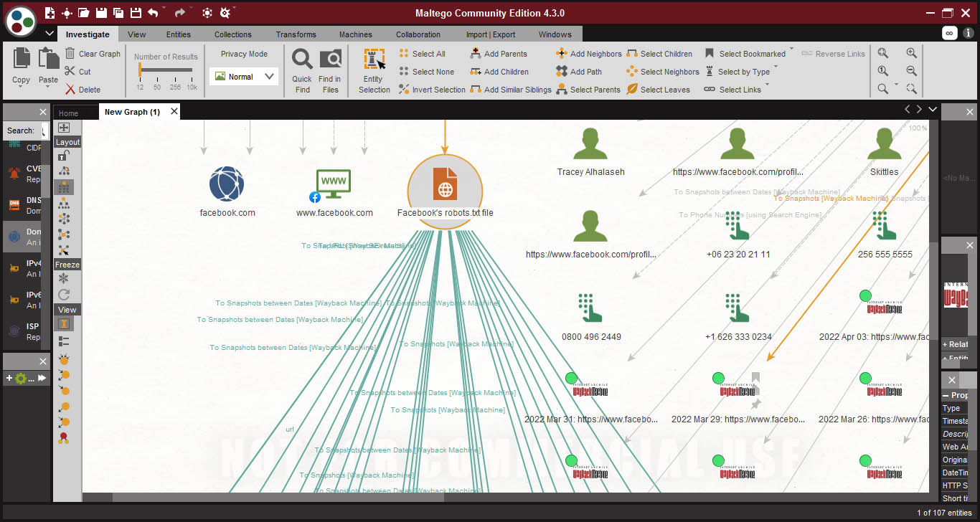Viewport: 980px width, 522px height.
Task: Click Select All button
Action: tap(422, 54)
